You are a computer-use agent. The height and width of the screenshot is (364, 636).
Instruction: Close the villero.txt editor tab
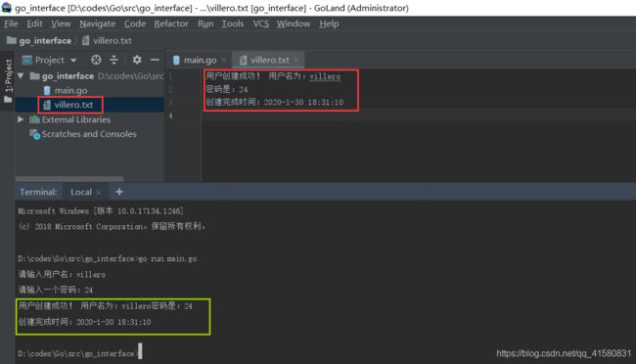tap(296, 60)
